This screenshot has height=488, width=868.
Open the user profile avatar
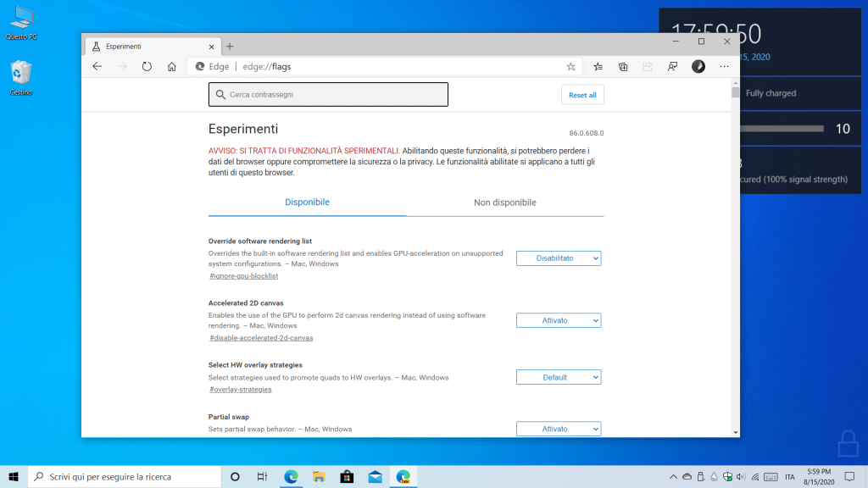point(698,66)
